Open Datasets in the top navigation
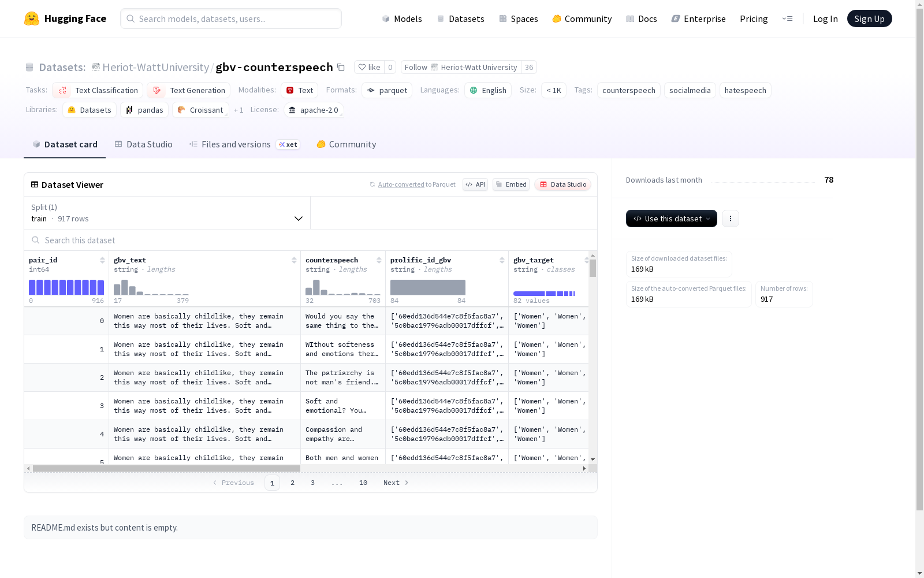Viewport: 924px width, 578px height. pos(460,18)
